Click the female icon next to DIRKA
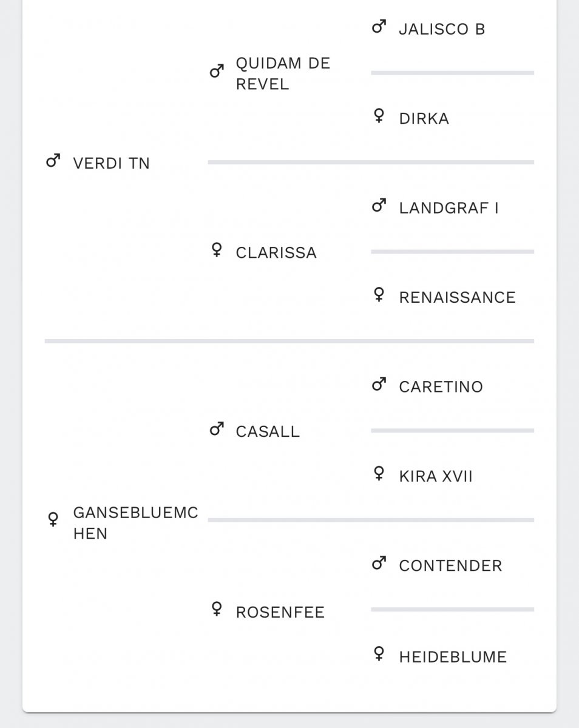579x728 pixels. pos(379,116)
